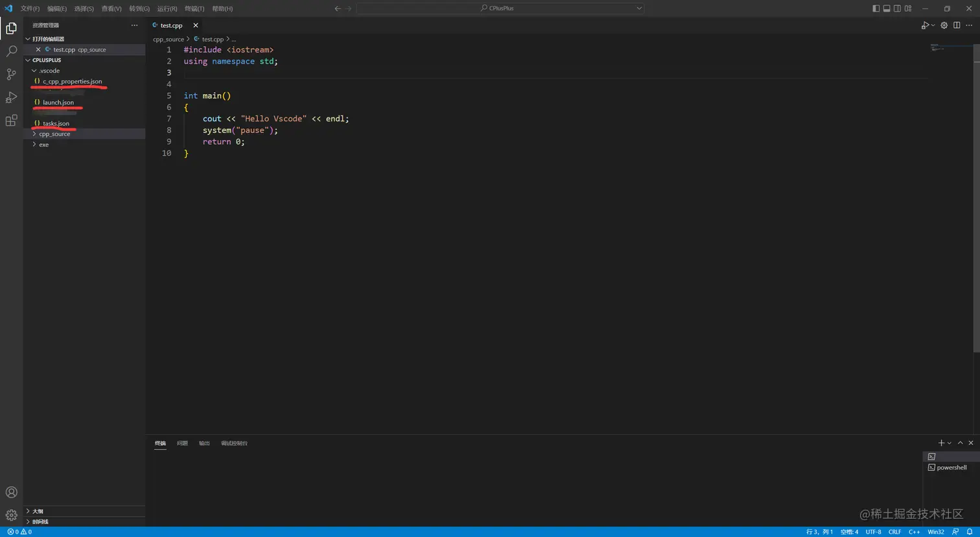Toggle the secondary side bar visibility
This screenshot has height=537, width=980.
[897, 8]
